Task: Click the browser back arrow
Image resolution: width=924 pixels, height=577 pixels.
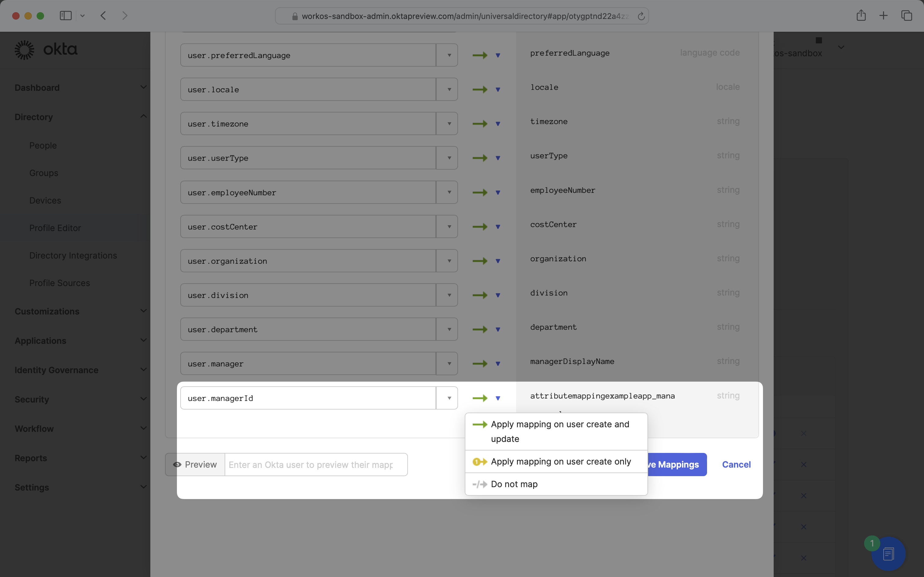Action: click(103, 16)
